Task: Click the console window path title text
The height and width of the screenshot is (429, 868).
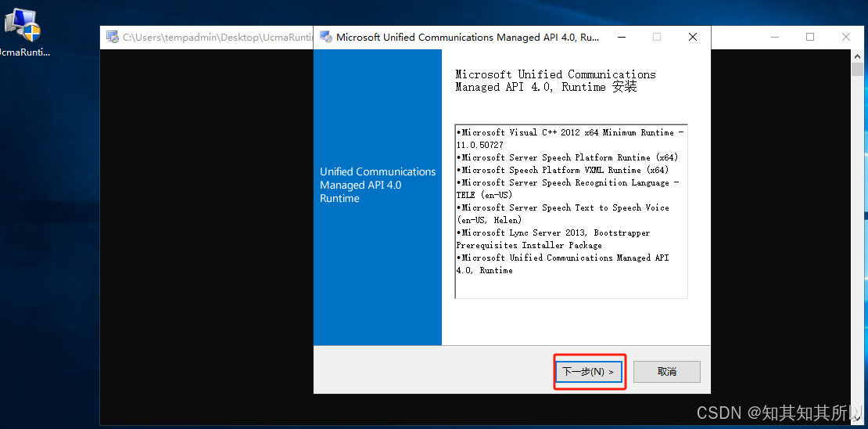Action: click(x=218, y=37)
